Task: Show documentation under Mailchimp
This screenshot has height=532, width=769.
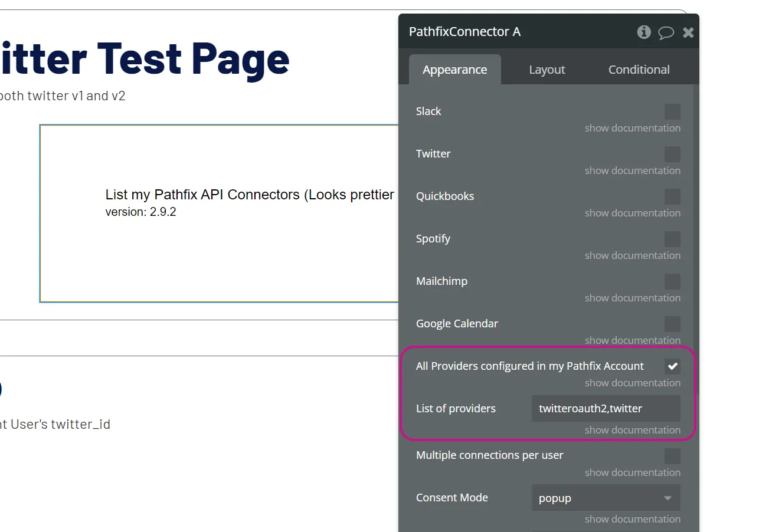Action: (633, 298)
